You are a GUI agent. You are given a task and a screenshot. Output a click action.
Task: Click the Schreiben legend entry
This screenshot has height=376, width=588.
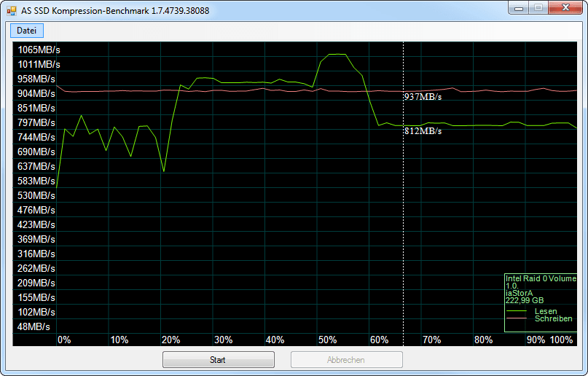coord(554,318)
